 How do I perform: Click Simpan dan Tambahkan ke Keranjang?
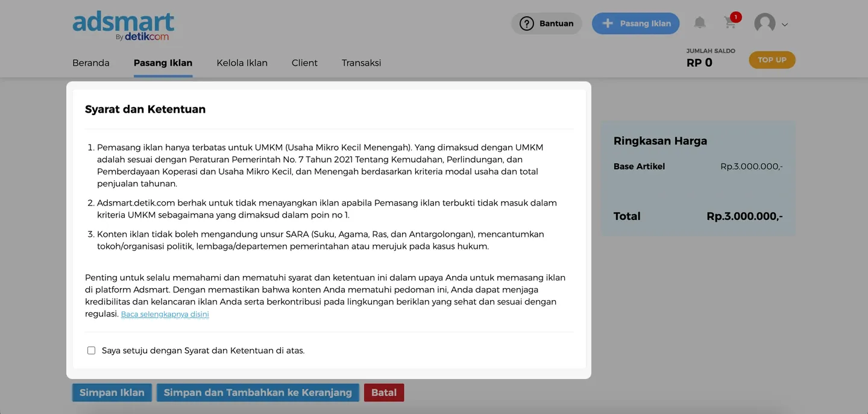257,392
